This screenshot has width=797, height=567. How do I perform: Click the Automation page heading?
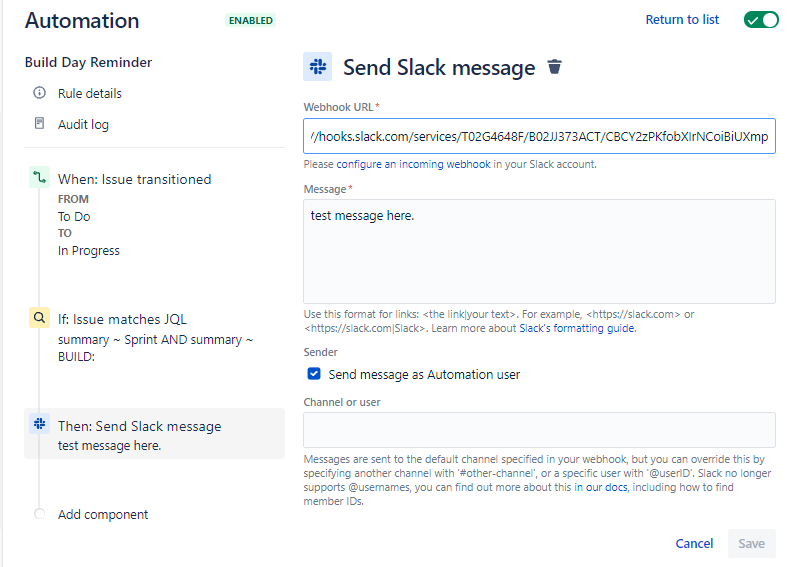coord(82,21)
